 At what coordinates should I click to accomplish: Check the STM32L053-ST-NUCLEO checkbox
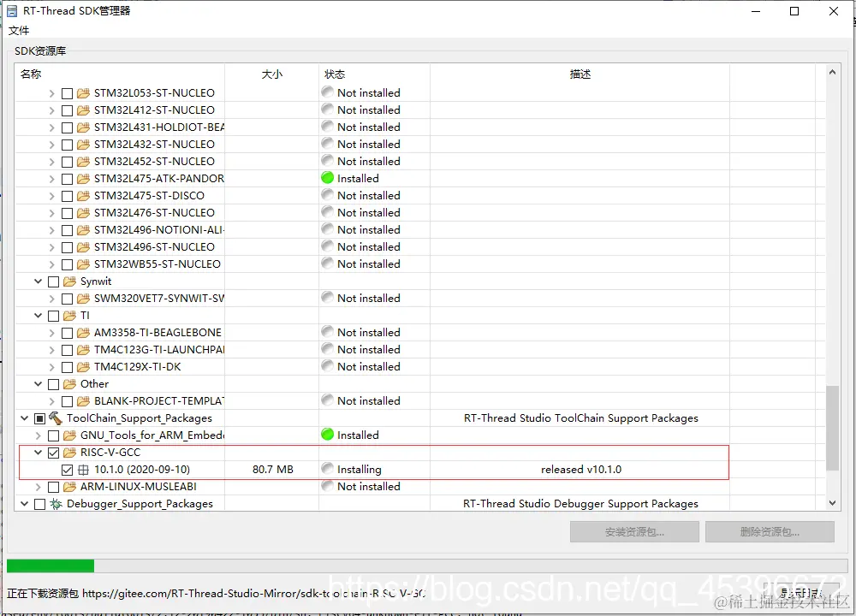(x=67, y=93)
